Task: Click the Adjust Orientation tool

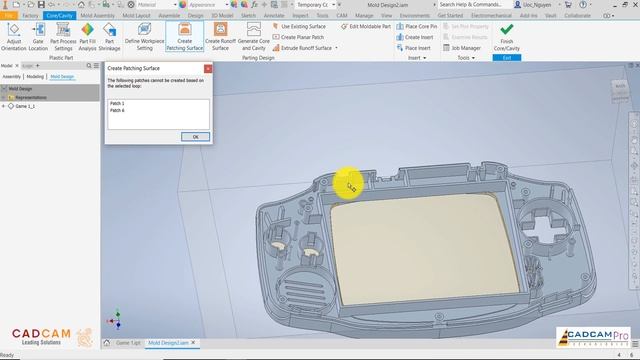Action: tap(13, 37)
